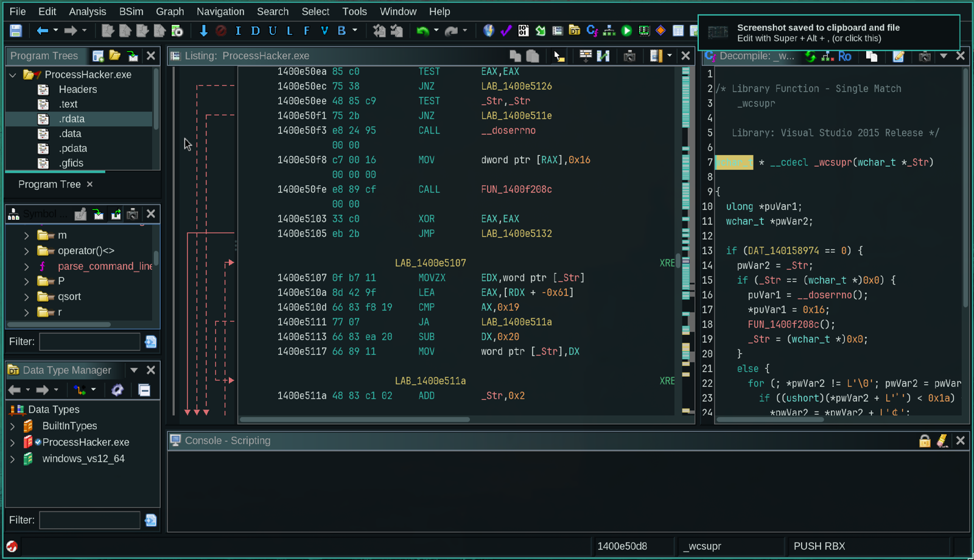
Task: Open Symbol Tree filter options button
Action: pos(151,341)
